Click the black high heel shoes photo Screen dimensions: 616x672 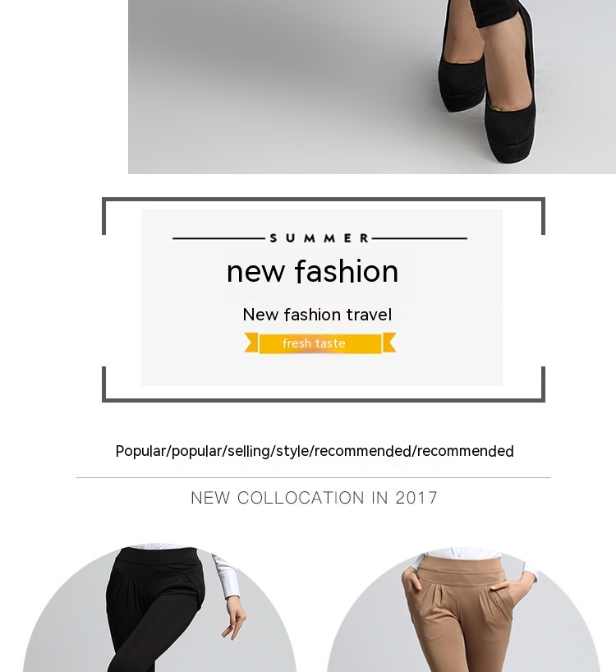pos(372,87)
